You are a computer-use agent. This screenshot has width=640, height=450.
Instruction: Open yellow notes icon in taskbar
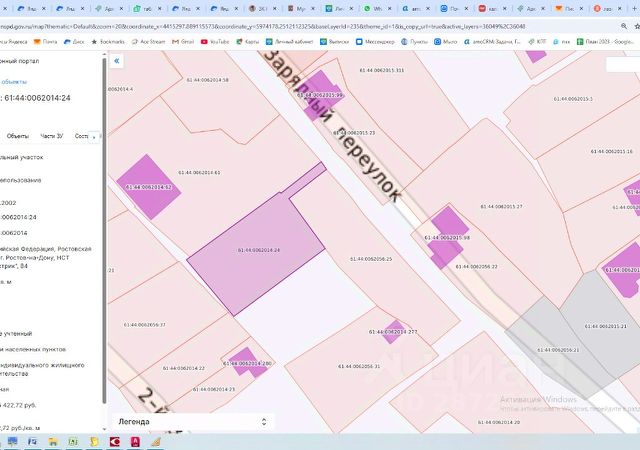[94, 441]
